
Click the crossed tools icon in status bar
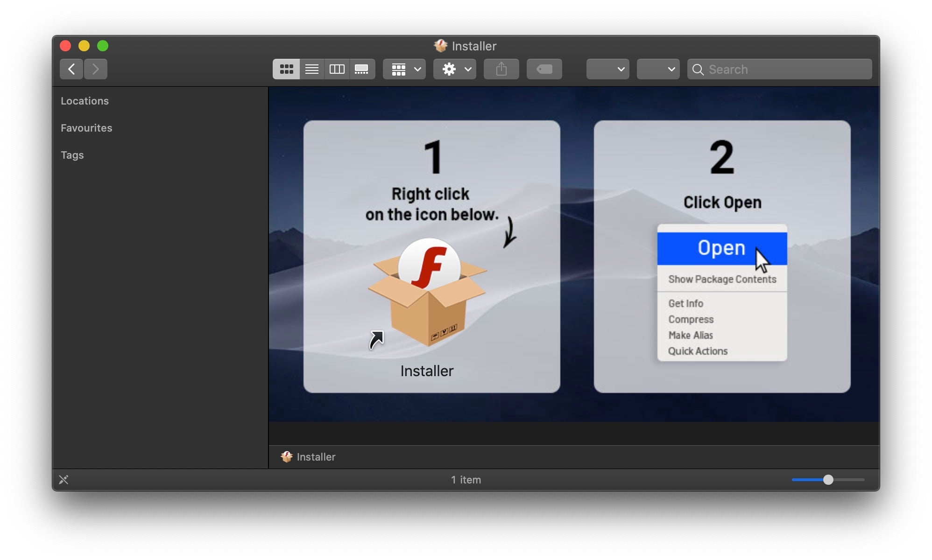64,480
